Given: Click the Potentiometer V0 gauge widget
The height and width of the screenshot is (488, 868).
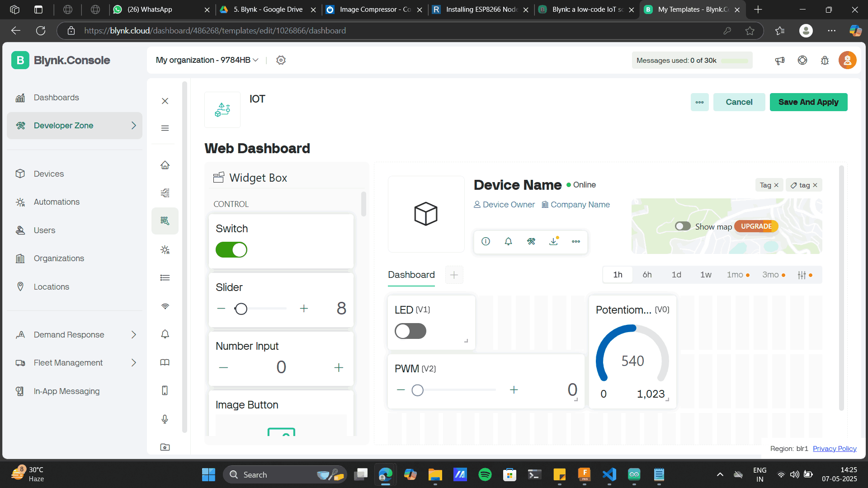Looking at the screenshot, I should pos(632,352).
